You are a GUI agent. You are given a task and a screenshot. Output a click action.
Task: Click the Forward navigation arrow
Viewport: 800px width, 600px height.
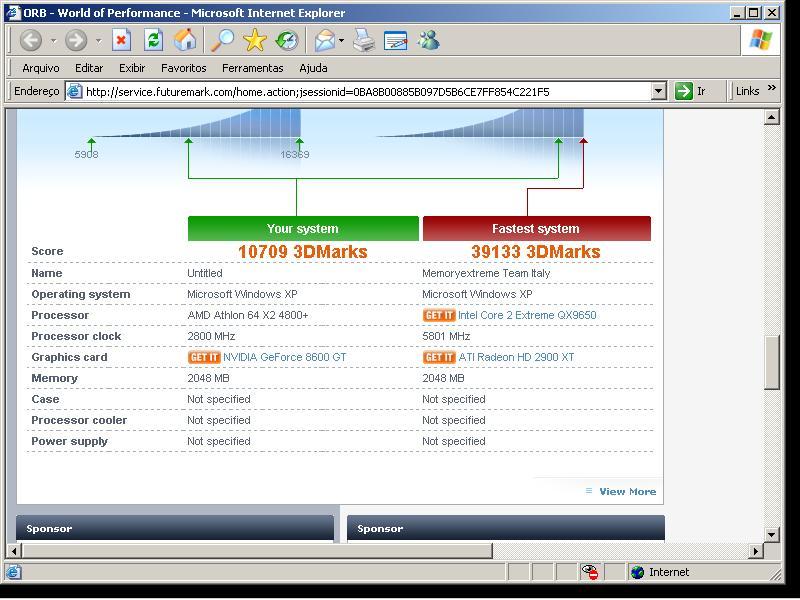coord(76,40)
